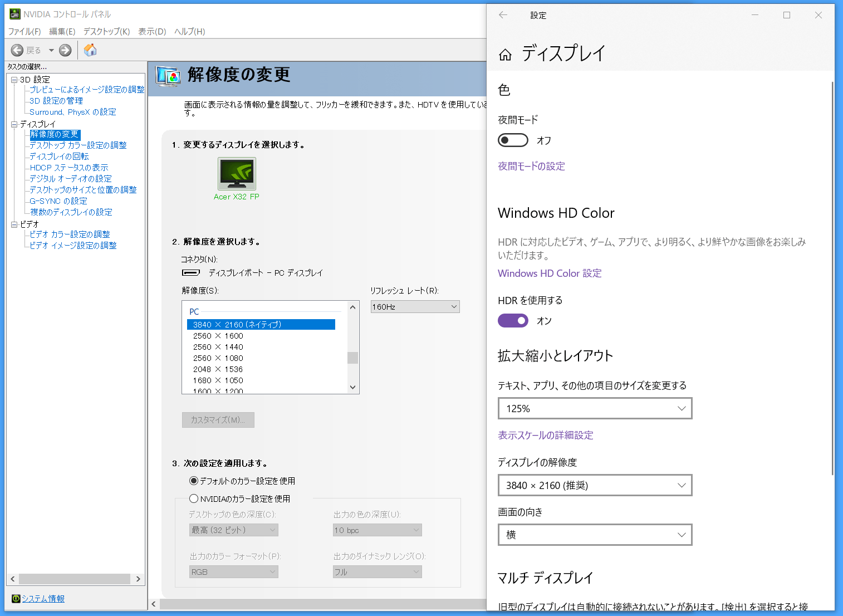The width and height of the screenshot is (843, 616).
Task: Open Windows HD Color 設定 link
Action: click(x=550, y=273)
